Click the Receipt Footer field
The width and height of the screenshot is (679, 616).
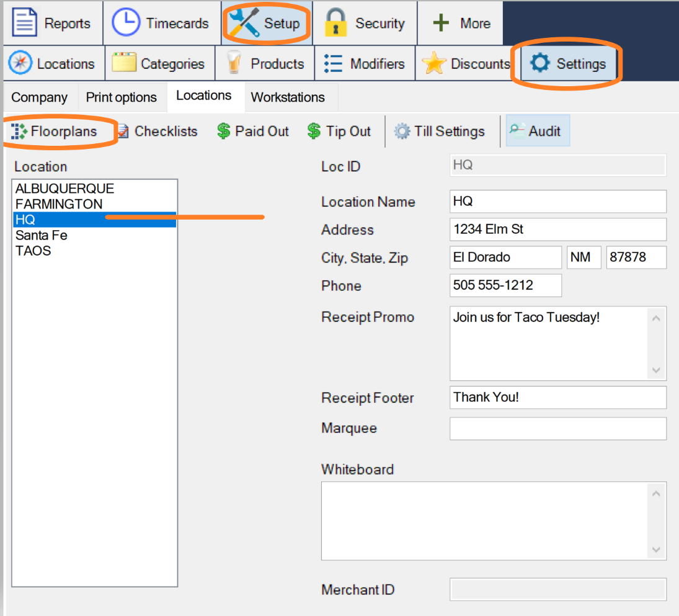click(557, 397)
